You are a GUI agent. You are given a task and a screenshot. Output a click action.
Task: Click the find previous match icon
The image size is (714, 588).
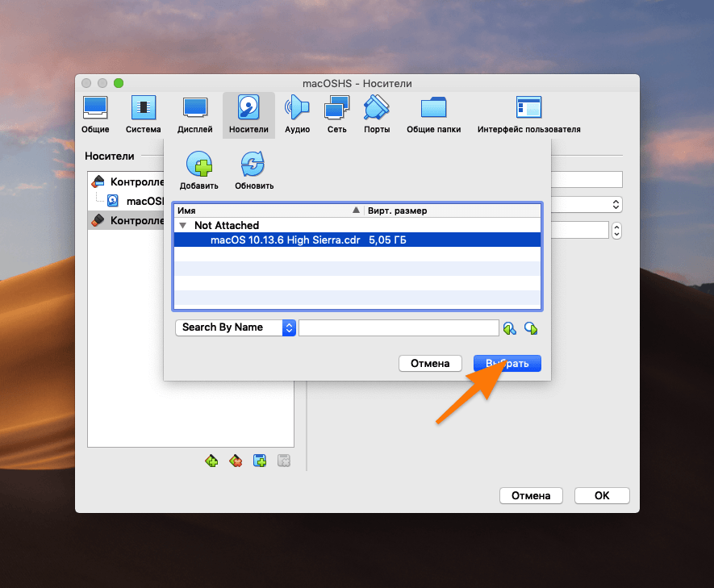click(x=510, y=328)
